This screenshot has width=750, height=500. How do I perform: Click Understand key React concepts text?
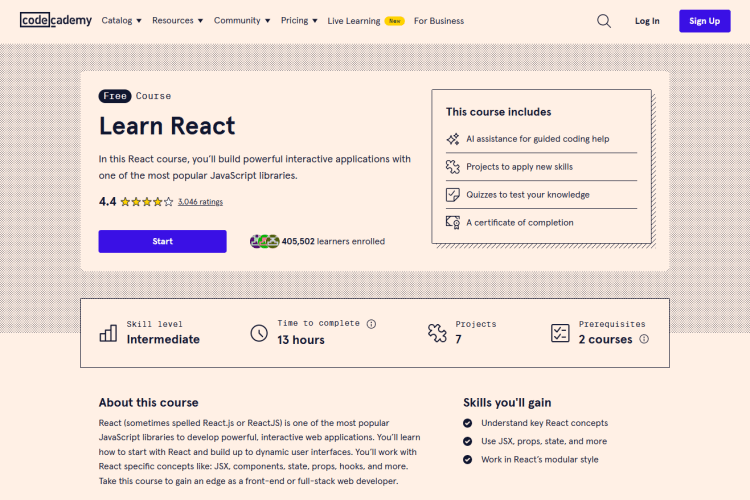click(x=544, y=423)
